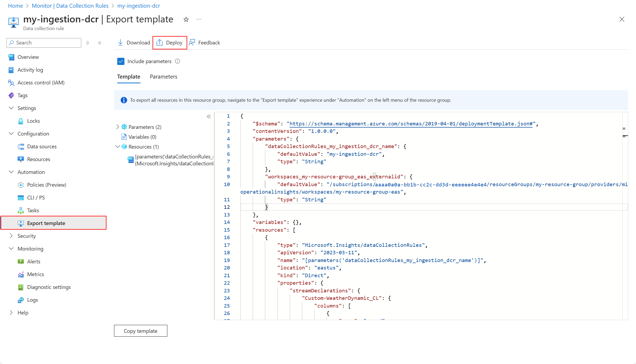Image resolution: width=636 pixels, height=364 pixels.
Task: Open Feedback via its people icon
Action: pyautogui.click(x=192, y=42)
